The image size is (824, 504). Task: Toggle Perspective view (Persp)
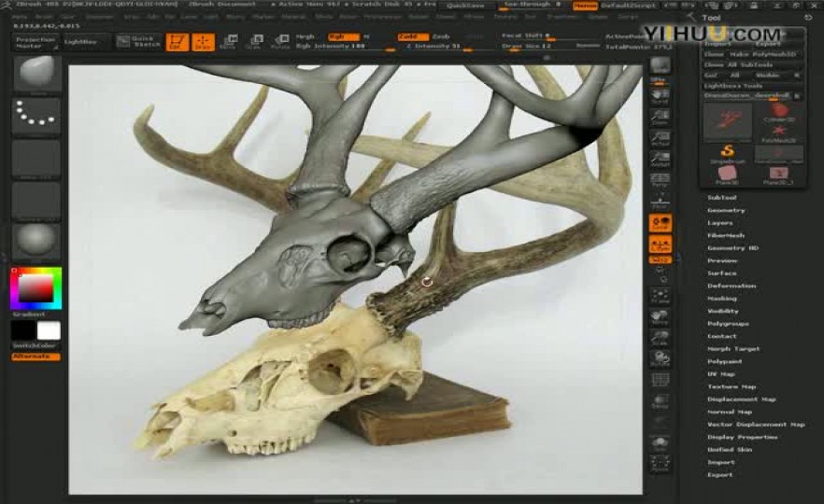click(x=660, y=181)
